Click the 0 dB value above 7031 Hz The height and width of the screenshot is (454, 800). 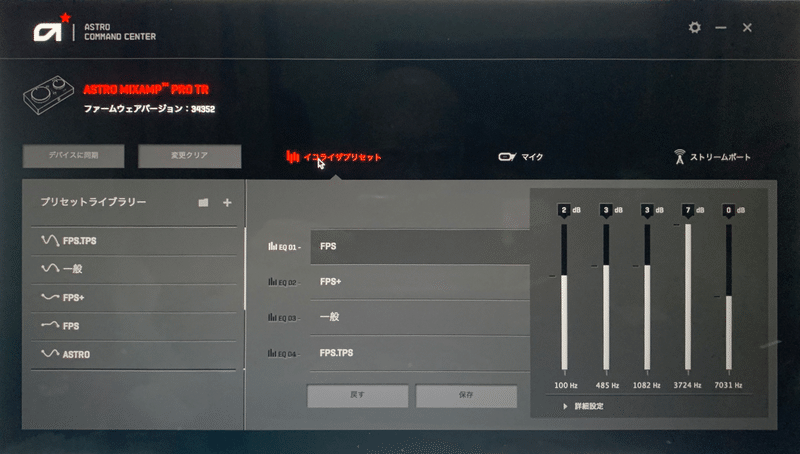tap(729, 210)
